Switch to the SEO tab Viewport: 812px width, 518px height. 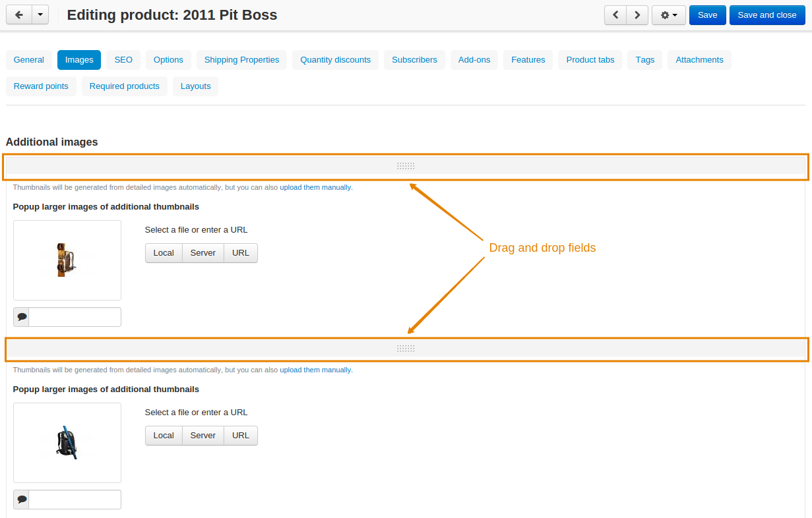tap(123, 60)
